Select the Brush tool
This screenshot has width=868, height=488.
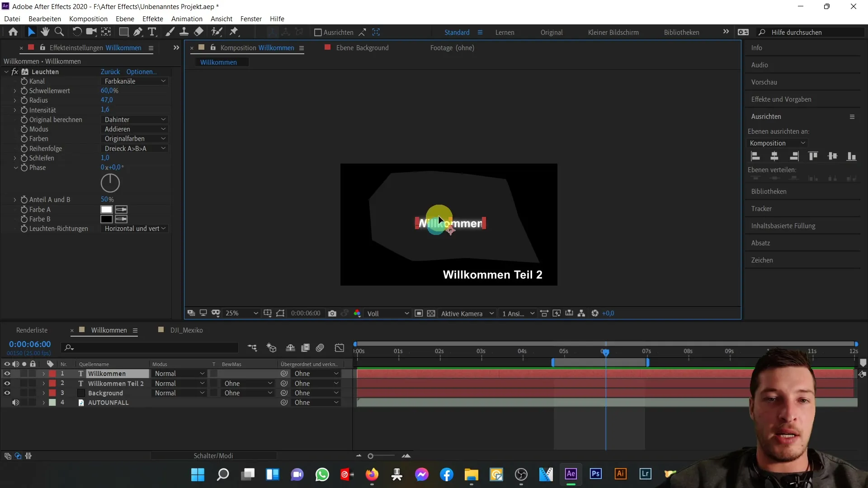170,32
